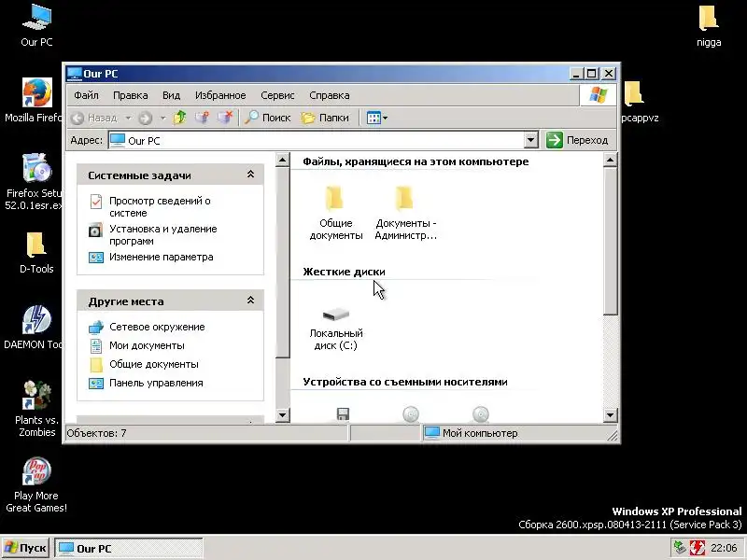Click the Forward navigation arrow icon

point(146,118)
